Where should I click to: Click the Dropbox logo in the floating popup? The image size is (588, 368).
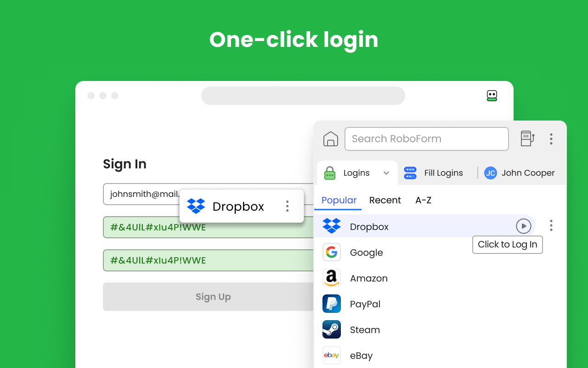(x=196, y=206)
